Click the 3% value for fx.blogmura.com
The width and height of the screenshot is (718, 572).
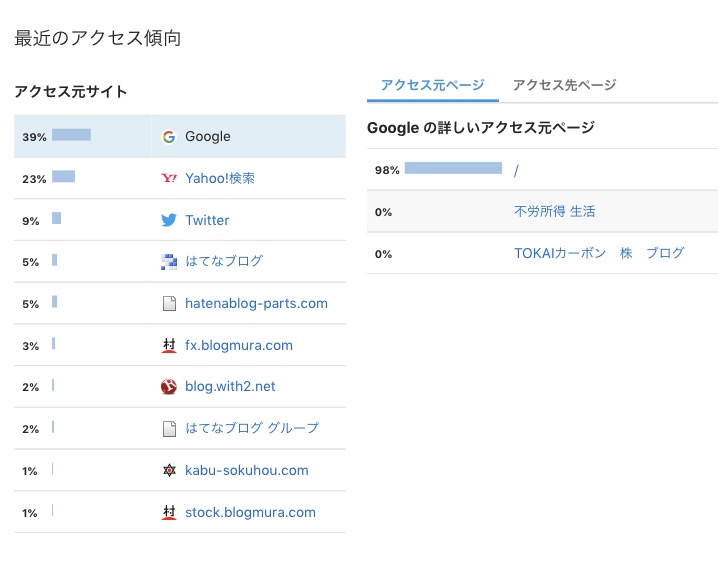click(31, 346)
